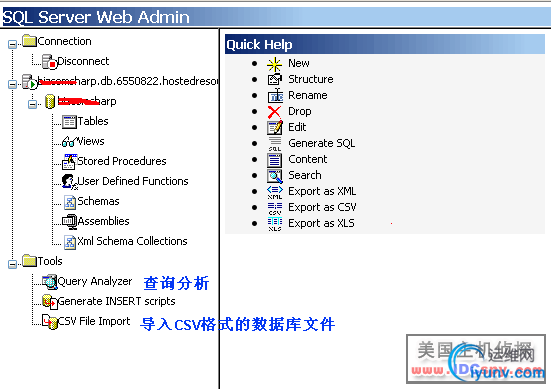Screen dimensions: 551x389
Task: Click the Assemblies icon
Action: [69, 222]
